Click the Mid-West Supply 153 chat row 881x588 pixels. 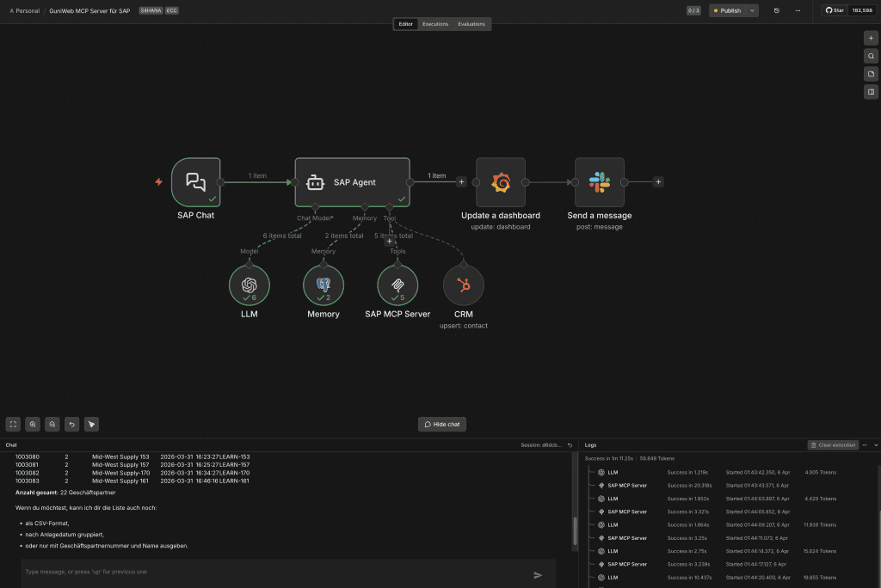pyautogui.click(x=132, y=457)
